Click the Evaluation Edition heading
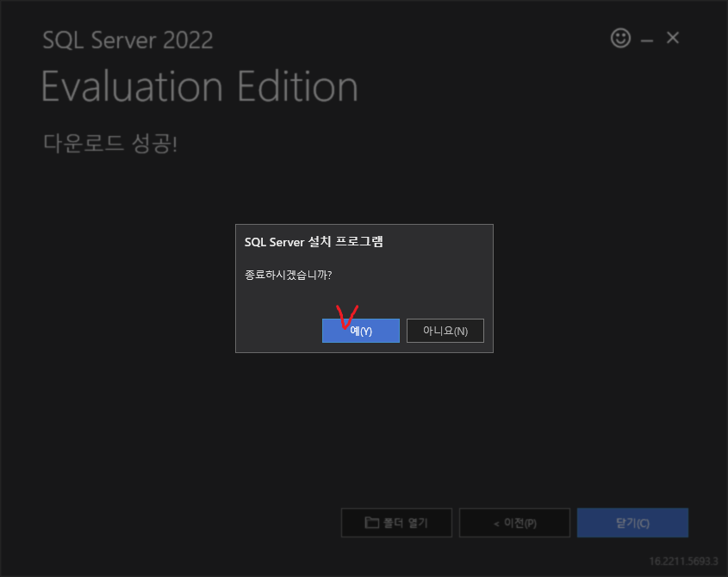The image size is (728, 577). point(200,86)
